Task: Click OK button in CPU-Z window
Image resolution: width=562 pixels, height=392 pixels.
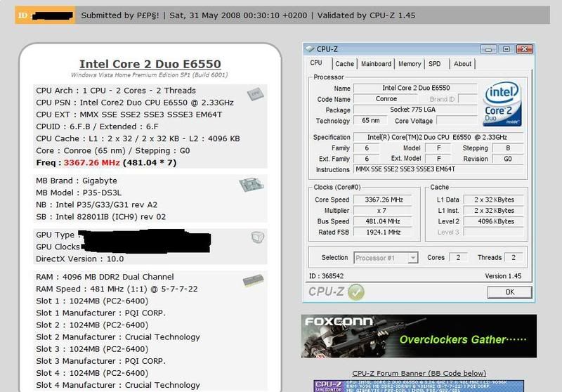Action: pyautogui.click(x=509, y=292)
